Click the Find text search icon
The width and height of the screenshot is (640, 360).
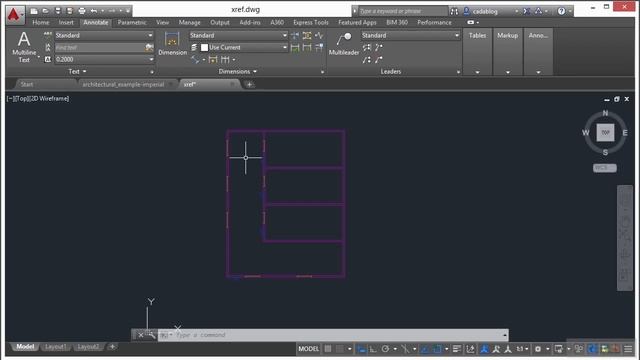click(149, 47)
